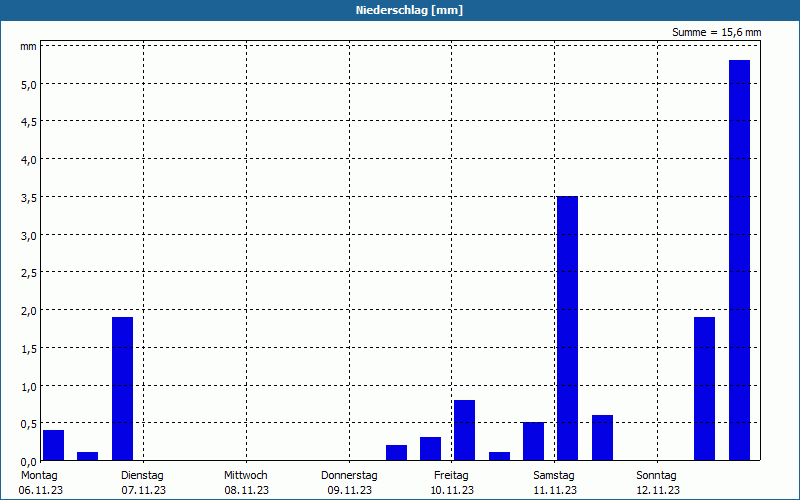800x500 pixels.
Task: Click Saturday's tall 3,5 mm bar
Action: pos(567,328)
